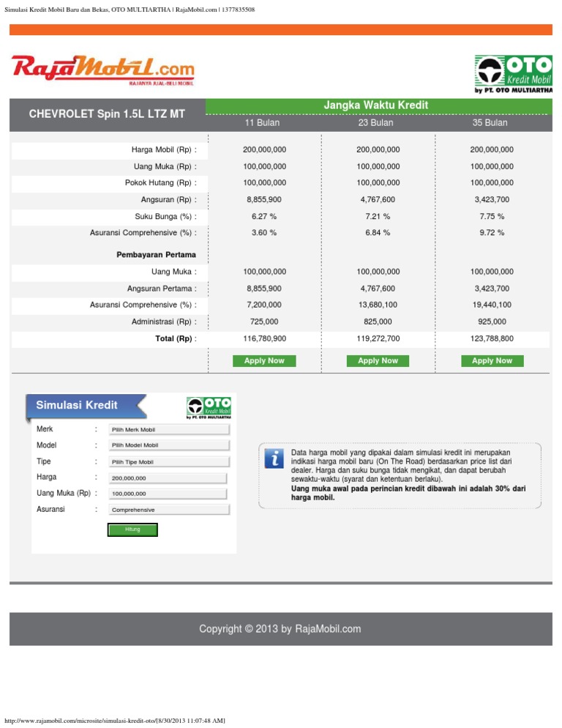
Task: Apply Now for 35 Bulan plan
Action: 492,361
